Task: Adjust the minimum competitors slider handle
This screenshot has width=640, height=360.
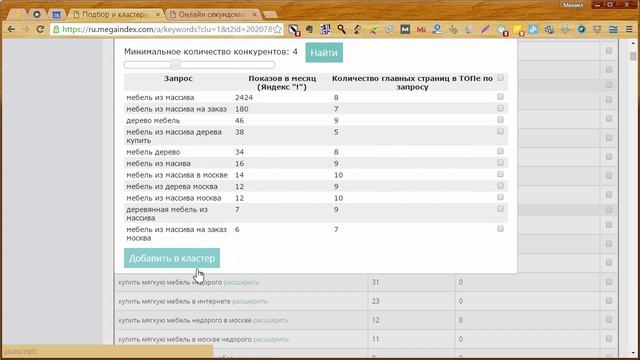Action: tap(175, 64)
